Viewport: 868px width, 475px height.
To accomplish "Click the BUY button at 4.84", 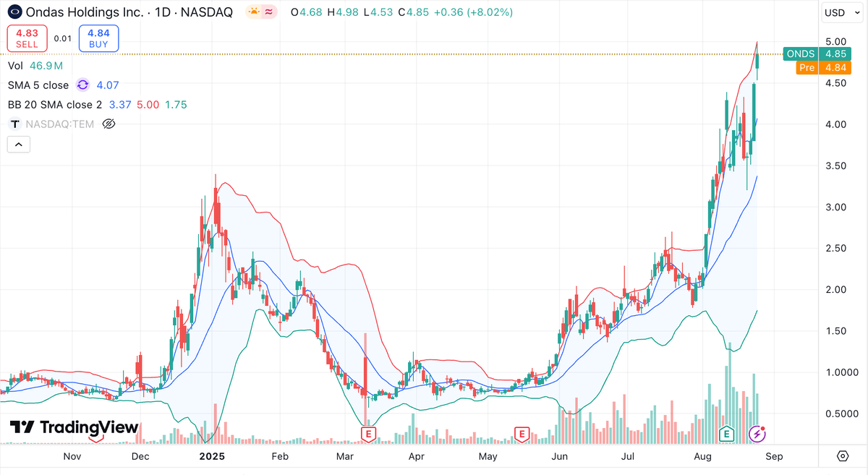I will [98, 38].
